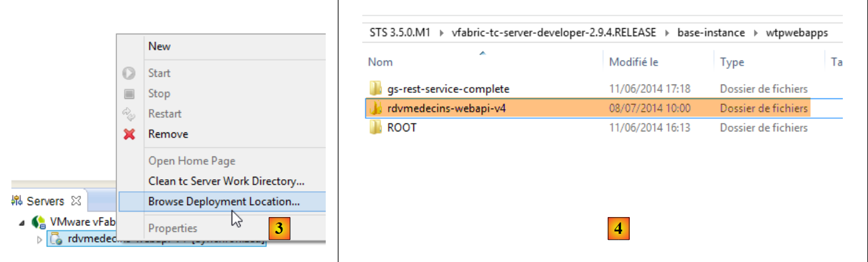Navigate to base-instance in breadcrumb path
The height and width of the screenshot is (262, 868).
[x=711, y=33]
